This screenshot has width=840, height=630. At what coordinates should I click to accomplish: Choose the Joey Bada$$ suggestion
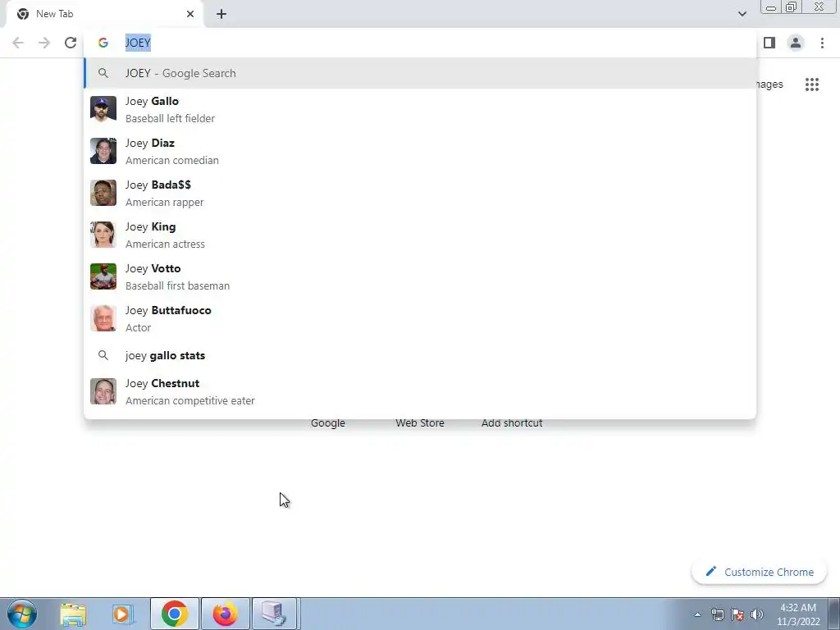(420, 193)
